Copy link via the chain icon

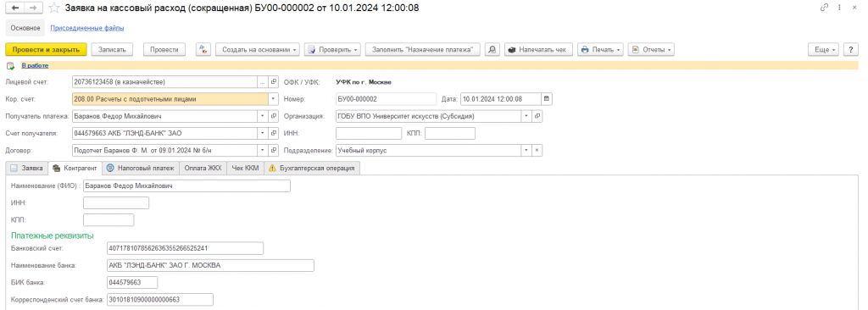point(824,7)
